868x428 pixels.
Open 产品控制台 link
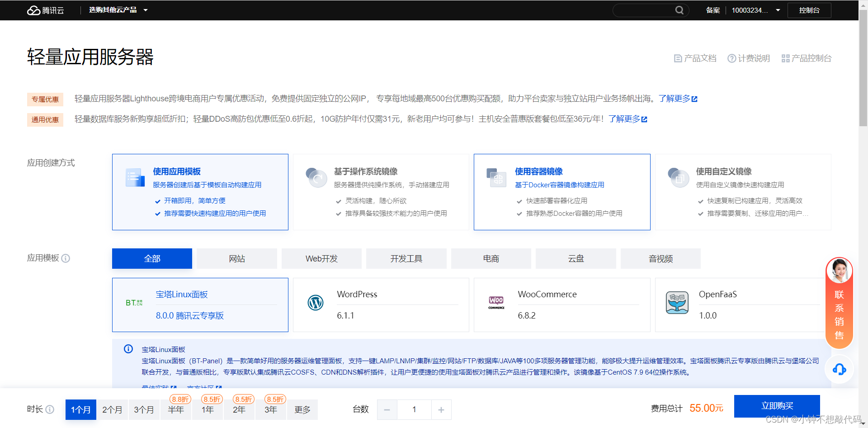click(811, 58)
